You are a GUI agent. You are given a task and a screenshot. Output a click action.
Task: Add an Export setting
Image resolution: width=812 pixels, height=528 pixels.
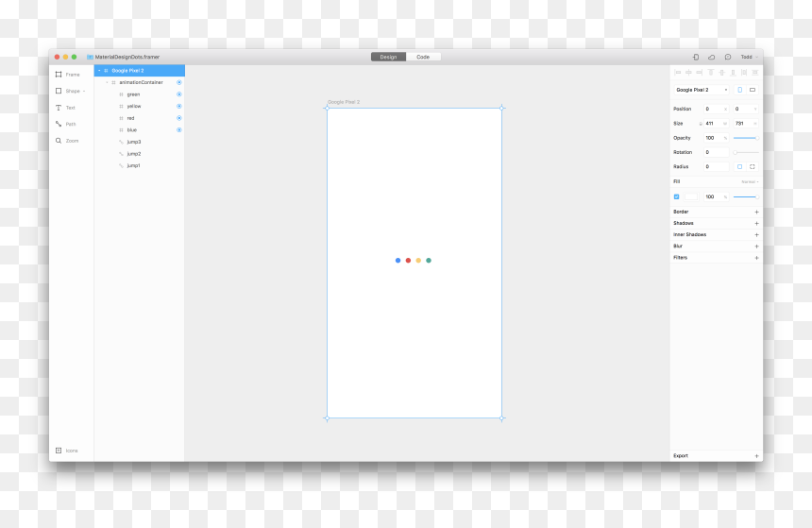[x=756, y=456]
